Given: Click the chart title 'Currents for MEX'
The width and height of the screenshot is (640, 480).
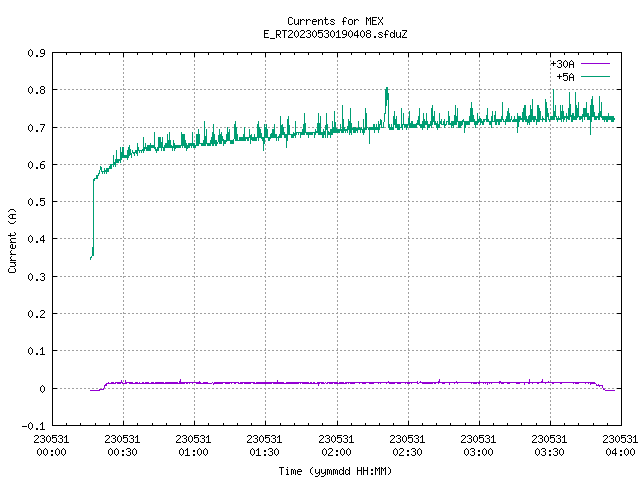Looking at the screenshot, I should point(335,21).
